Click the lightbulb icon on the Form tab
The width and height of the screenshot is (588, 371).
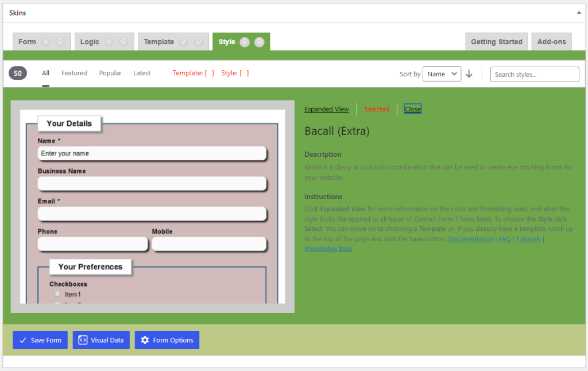tap(46, 42)
